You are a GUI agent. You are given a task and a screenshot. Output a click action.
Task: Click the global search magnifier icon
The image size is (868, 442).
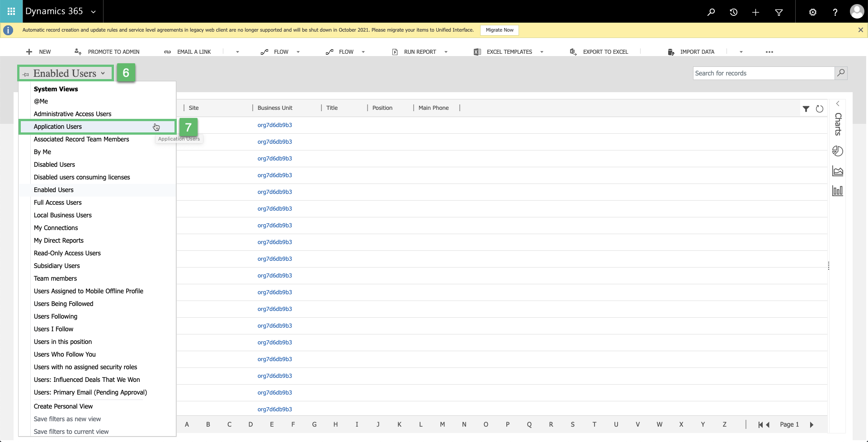(711, 12)
